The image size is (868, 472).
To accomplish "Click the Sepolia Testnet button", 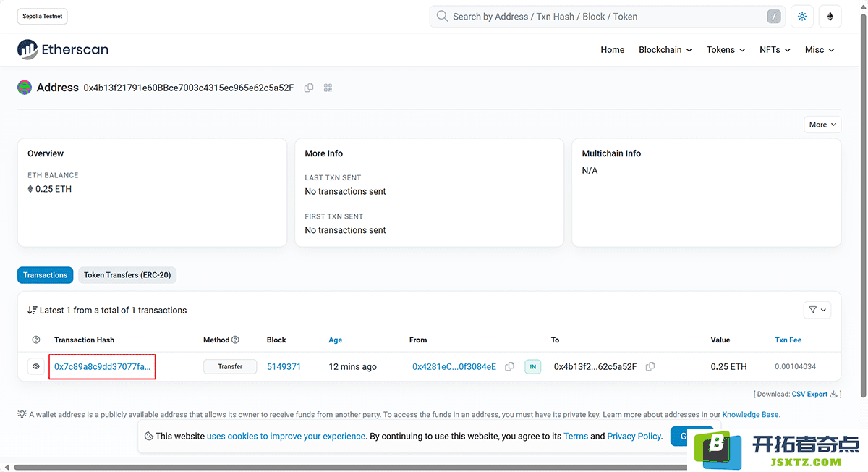I will (x=43, y=16).
